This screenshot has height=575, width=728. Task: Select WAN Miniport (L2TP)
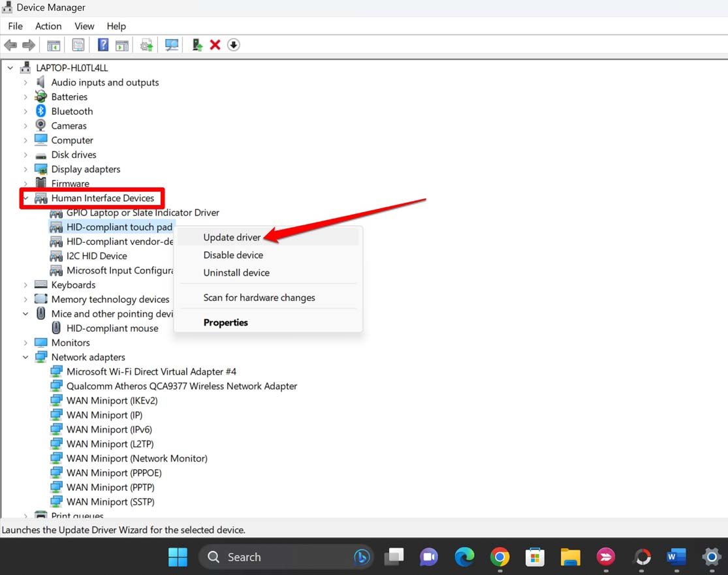(110, 444)
